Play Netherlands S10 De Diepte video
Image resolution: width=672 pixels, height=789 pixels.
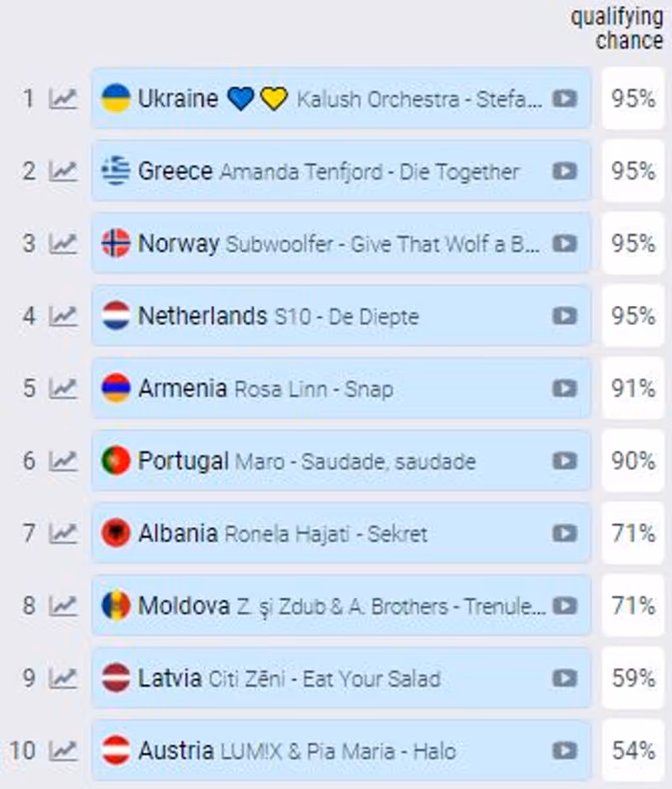coord(564,316)
